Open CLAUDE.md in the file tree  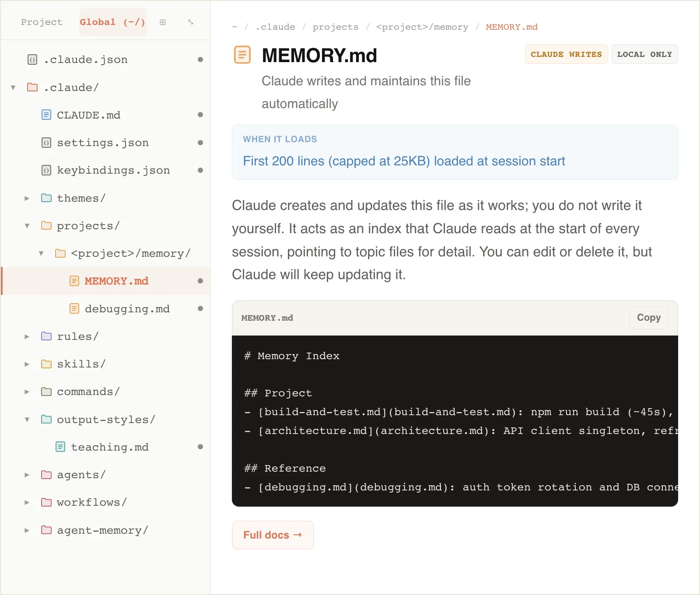pos(106,115)
